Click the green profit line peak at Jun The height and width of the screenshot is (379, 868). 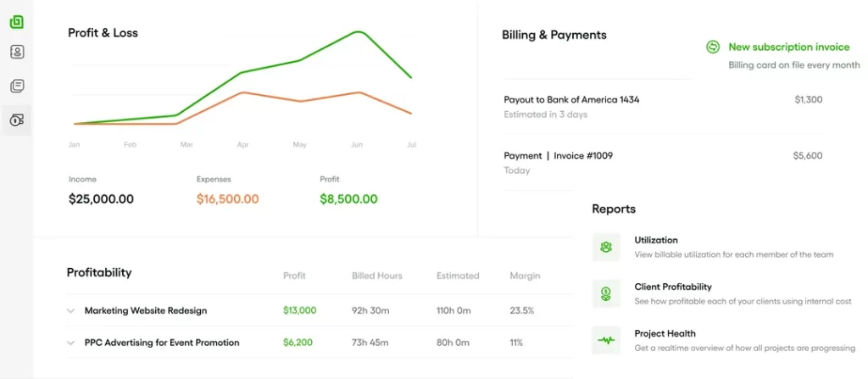point(358,32)
